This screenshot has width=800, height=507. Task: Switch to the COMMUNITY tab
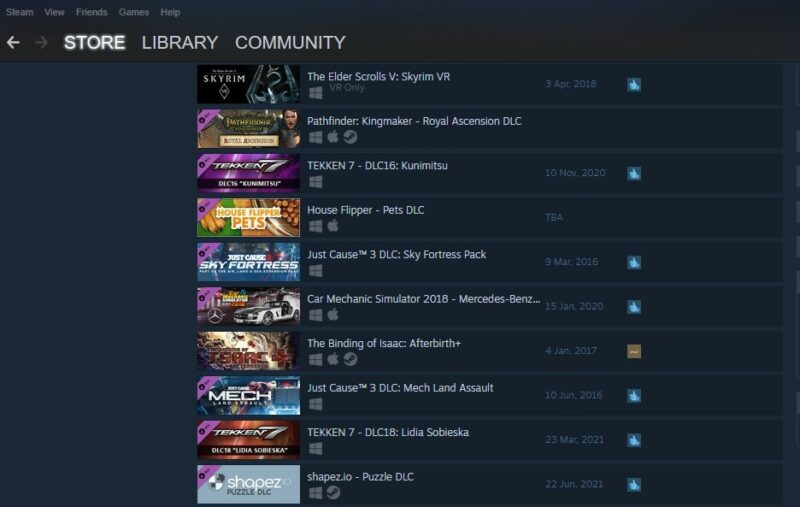pos(290,42)
